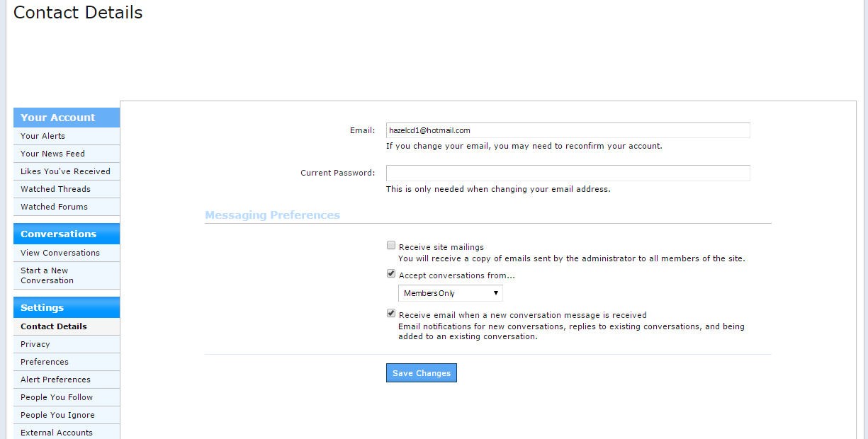View Likes You've Received
This screenshot has width=868, height=439.
coord(65,171)
